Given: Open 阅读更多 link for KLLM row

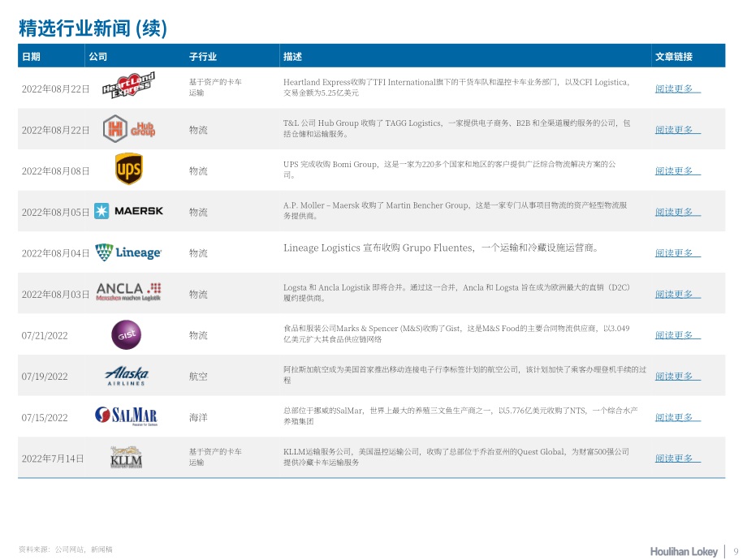Looking at the screenshot, I should (677, 458).
